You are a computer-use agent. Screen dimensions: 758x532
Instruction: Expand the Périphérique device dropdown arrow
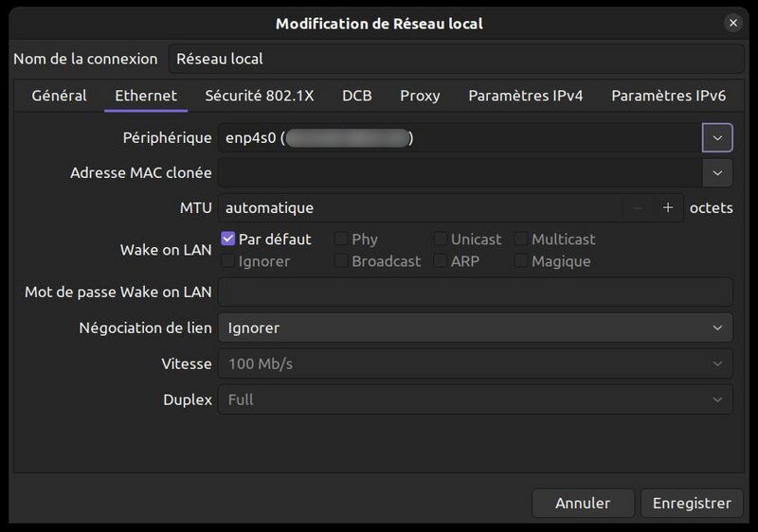pyautogui.click(x=717, y=138)
